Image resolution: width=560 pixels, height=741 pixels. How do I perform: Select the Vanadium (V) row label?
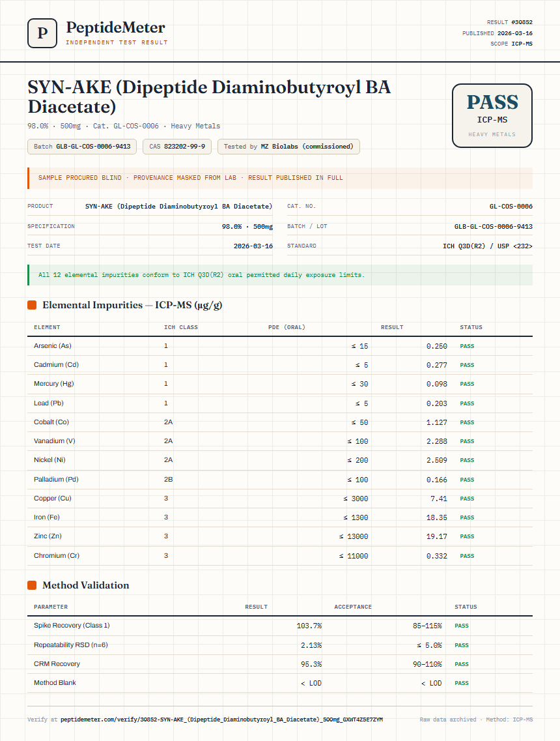click(x=54, y=441)
